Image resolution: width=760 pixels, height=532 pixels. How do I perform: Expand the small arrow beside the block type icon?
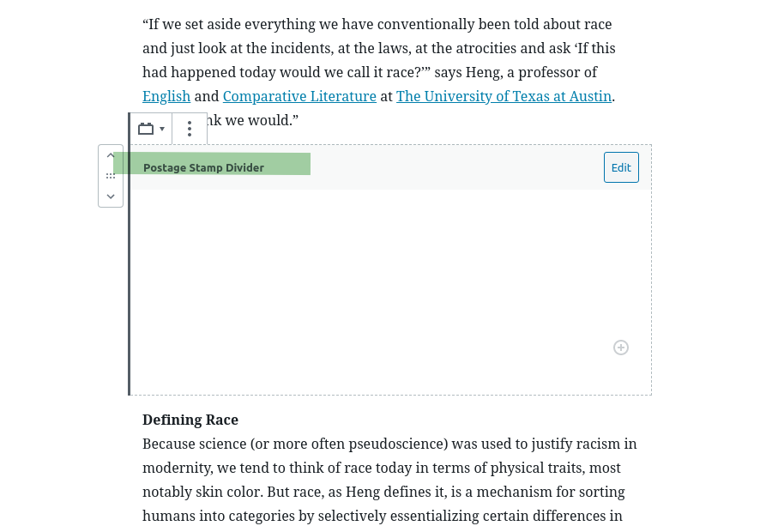162,129
